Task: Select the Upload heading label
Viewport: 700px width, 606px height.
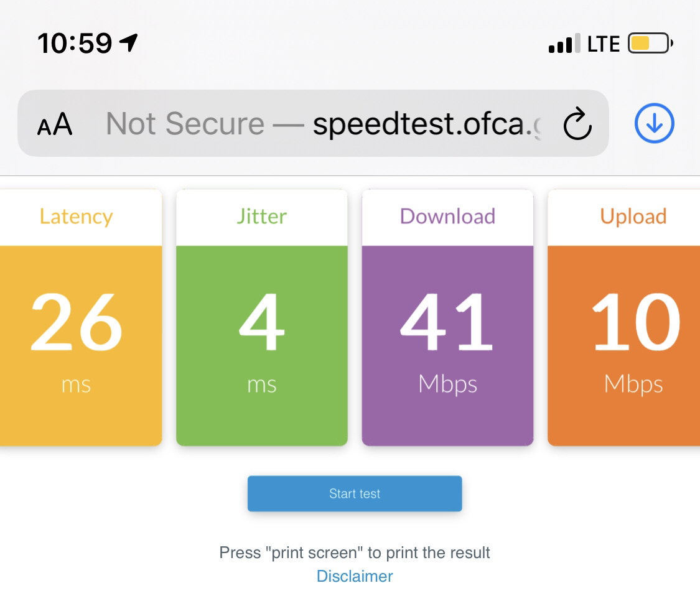Action: pos(633,217)
